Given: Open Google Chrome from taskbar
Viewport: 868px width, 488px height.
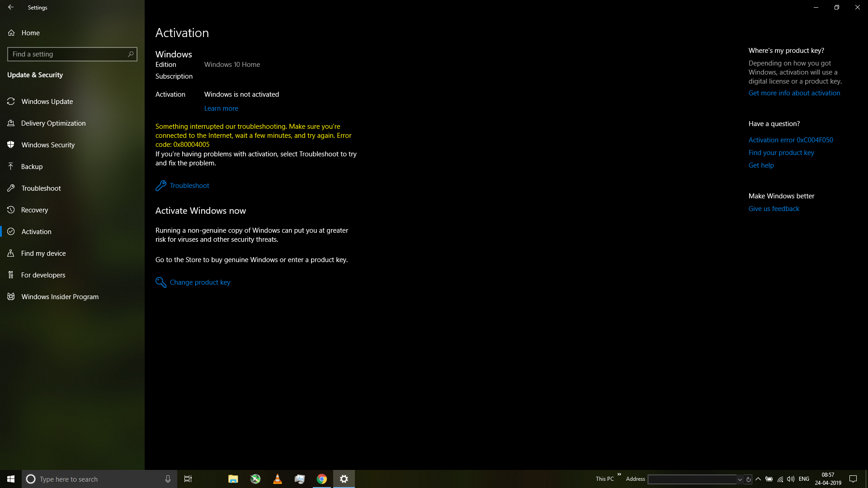Looking at the screenshot, I should (x=322, y=479).
